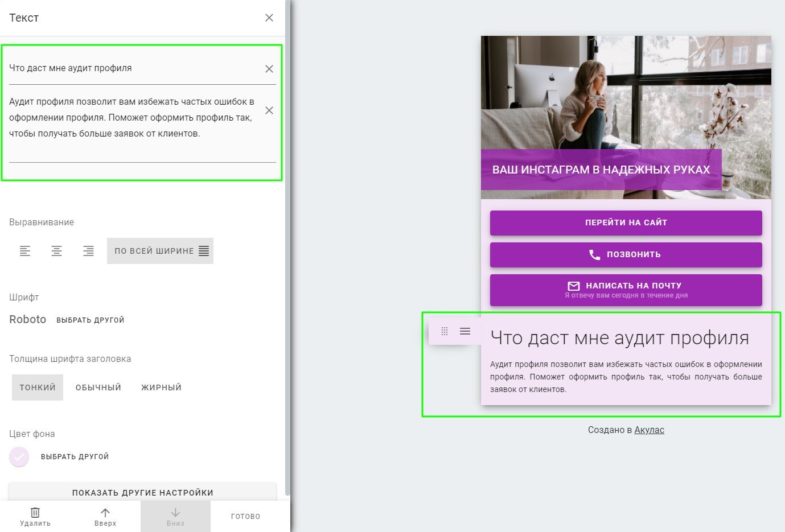Expand ПОКАЗАТЬ ДРУГИЕ НАСТРОЙКИ
Screen dimensions: 785x532
[143, 492]
